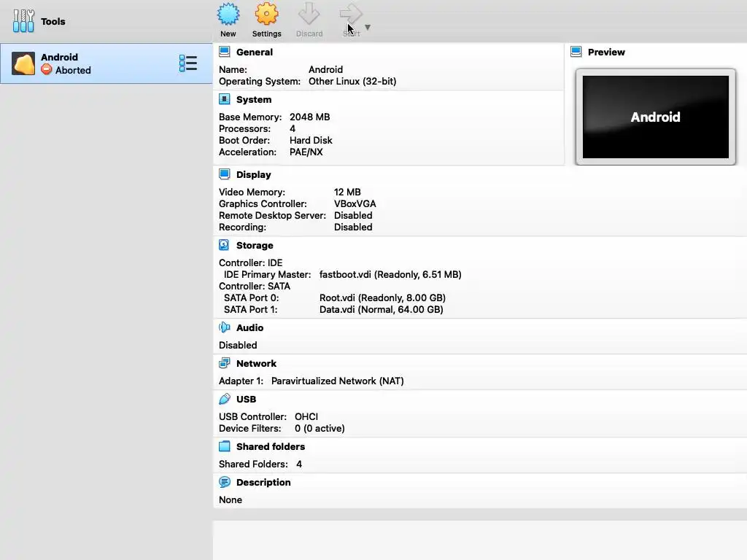Click the Boot Order Hard Disk value
The image size is (747, 560).
coord(311,141)
